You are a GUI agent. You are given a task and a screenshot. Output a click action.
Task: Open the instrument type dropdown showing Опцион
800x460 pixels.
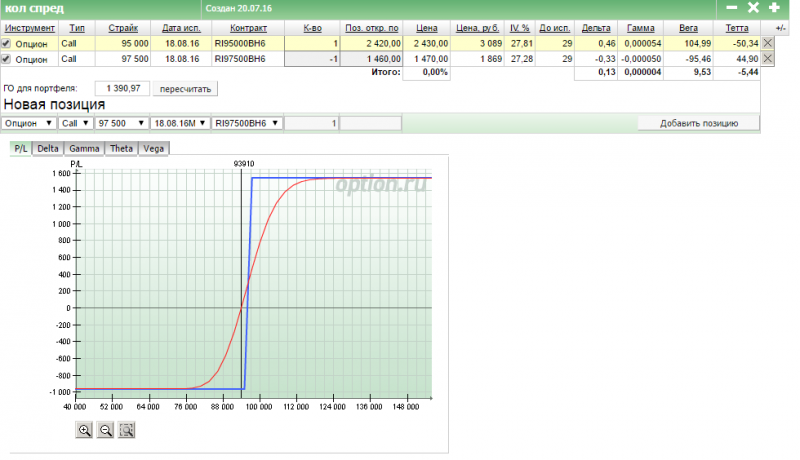point(28,123)
